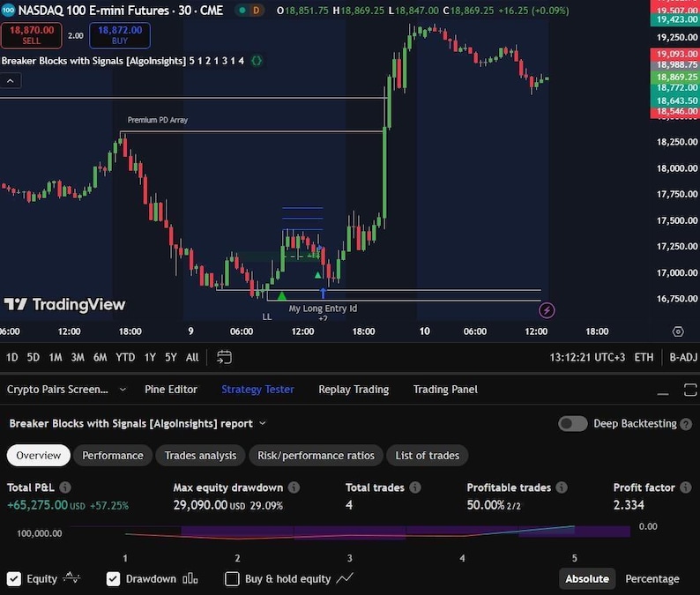Select the Overview report tab

pos(39,456)
